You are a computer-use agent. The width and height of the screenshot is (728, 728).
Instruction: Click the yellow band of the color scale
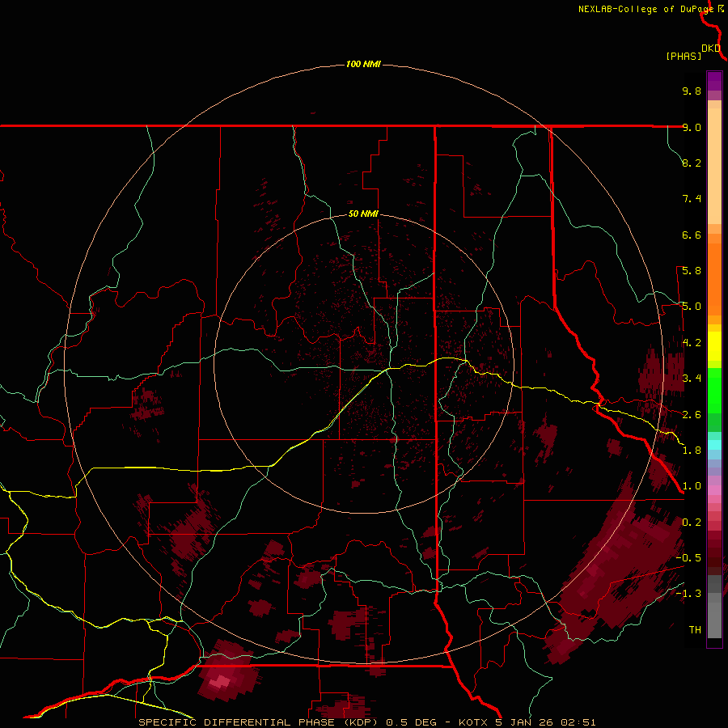pyautogui.click(x=714, y=346)
